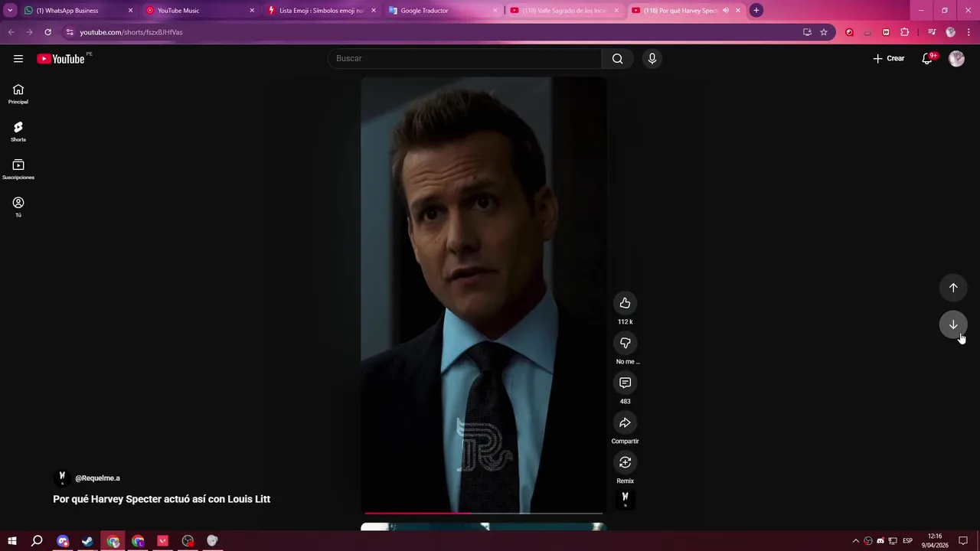
Task: Open Steam from the taskbar
Action: tap(87, 541)
